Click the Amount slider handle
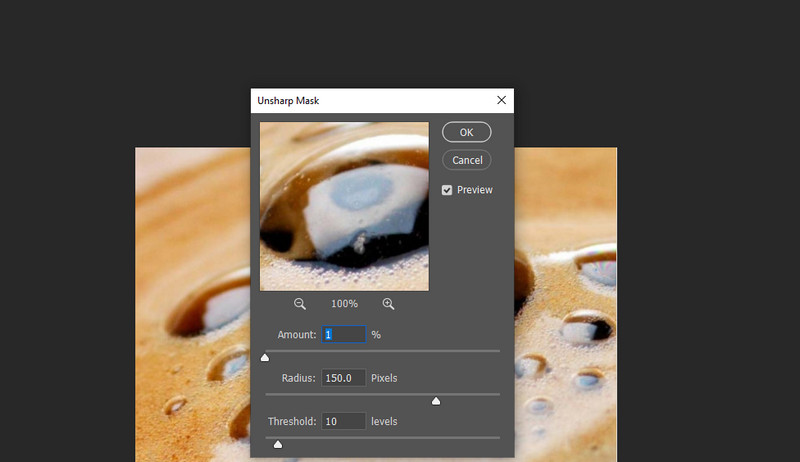The image size is (800, 462). pos(265,357)
